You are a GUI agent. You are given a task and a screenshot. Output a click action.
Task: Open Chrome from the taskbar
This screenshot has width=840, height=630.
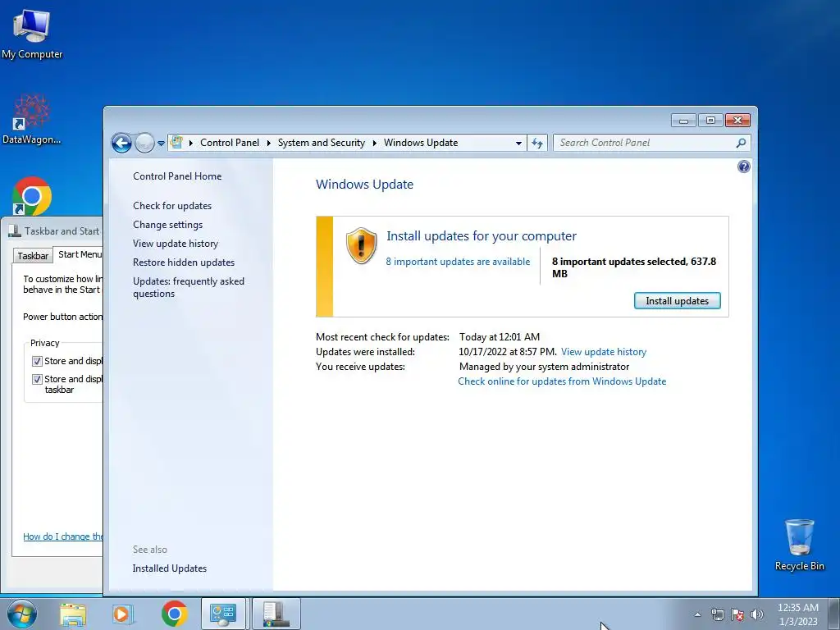click(x=174, y=614)
